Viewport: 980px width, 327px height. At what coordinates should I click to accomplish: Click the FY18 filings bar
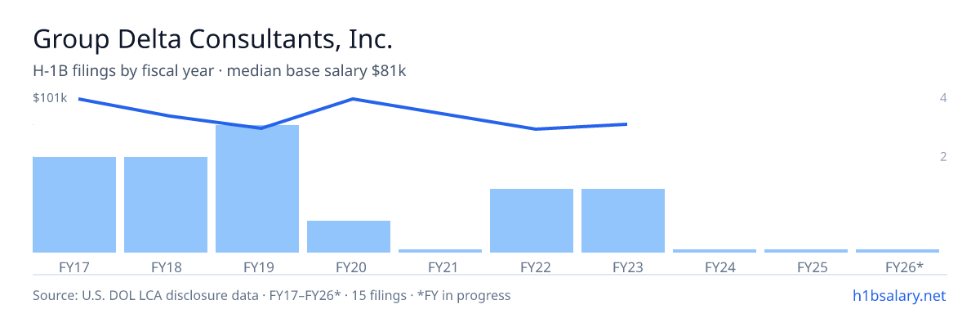tap(166, 204)
